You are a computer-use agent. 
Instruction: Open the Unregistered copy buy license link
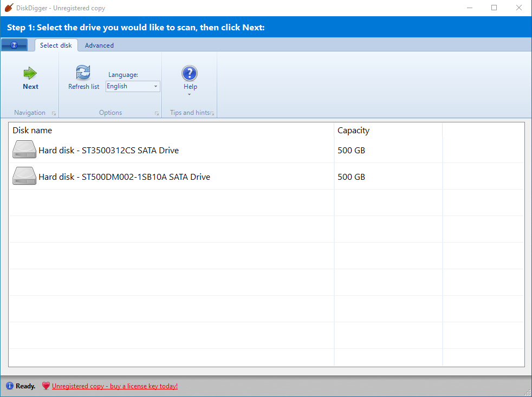point(115,386)
